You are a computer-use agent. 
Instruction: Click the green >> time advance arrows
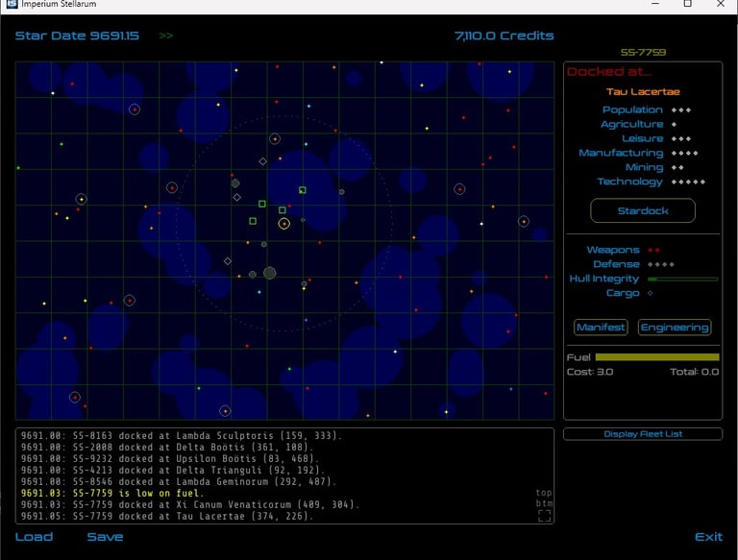click(x=165, y=36)
